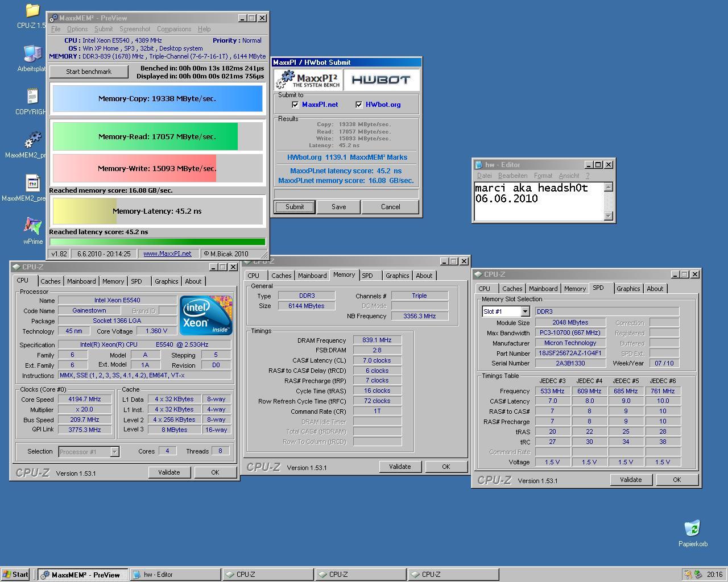Click the DRAM Frequency 839.1 MHz value
The width and height of the screenshot is (728, 582).
[377, 340]
